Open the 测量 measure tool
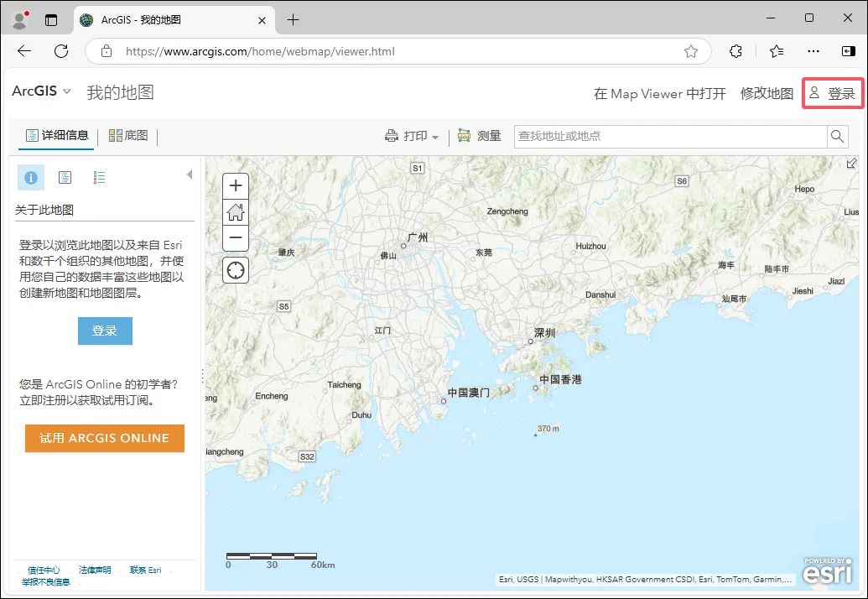868x599 pixels. point(480,136)
